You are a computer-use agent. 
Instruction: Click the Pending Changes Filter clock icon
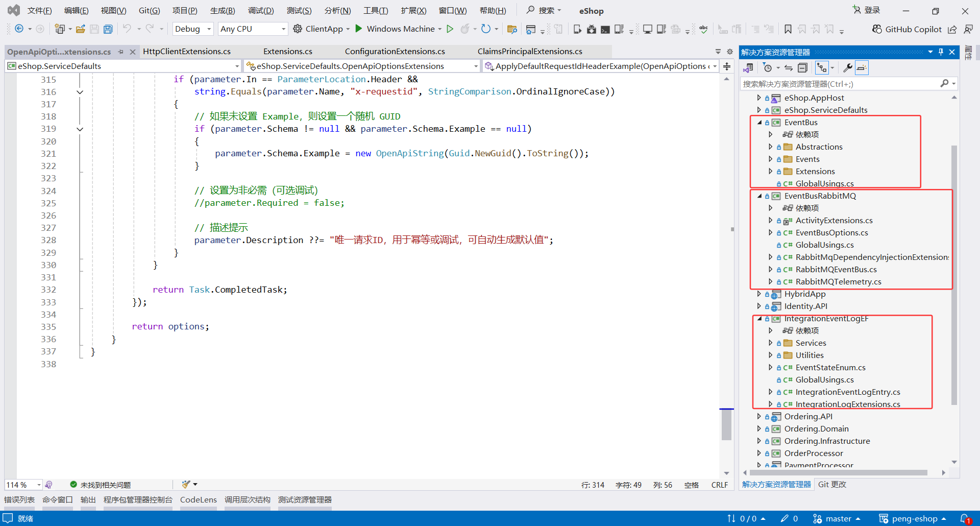(767, 68)
